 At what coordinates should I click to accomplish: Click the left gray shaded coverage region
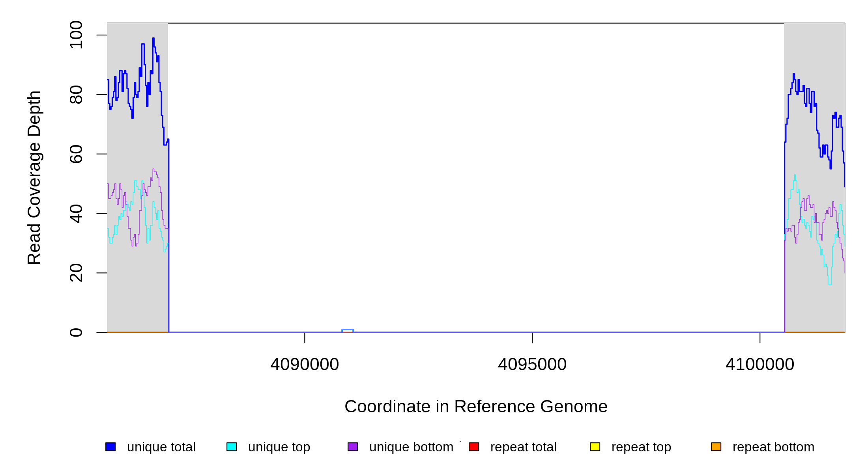(137, 284)
